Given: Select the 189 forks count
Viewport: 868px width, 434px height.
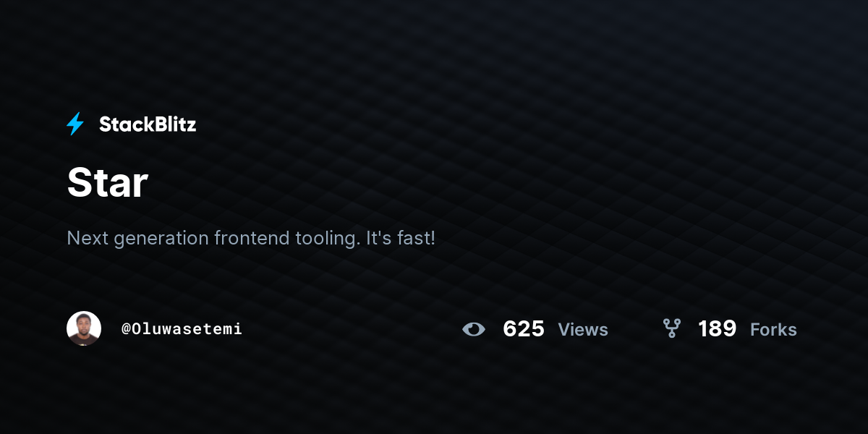Looking at the screenshot, I should coord(717,329).
